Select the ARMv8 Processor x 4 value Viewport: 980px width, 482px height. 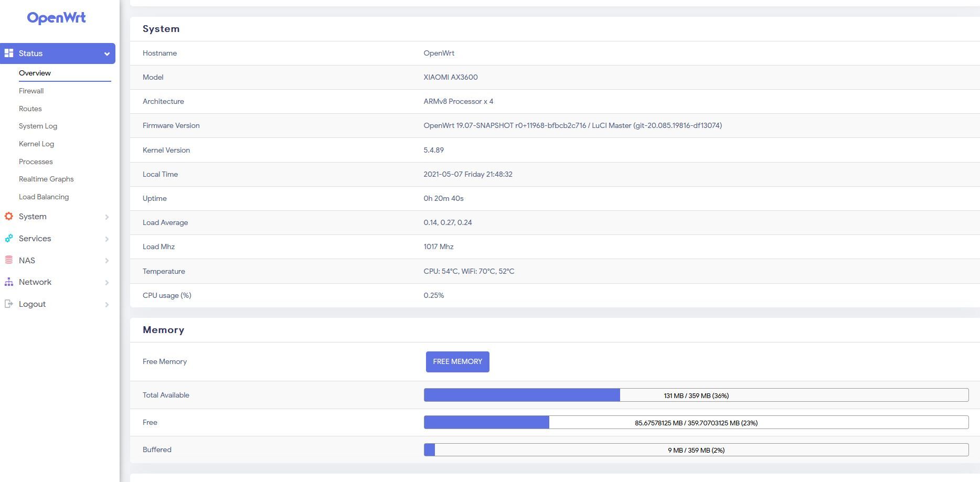click(x=458, y=101)
